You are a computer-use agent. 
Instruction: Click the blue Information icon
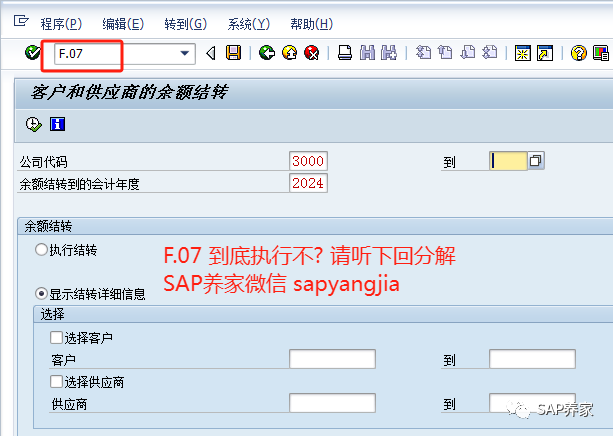57,124
